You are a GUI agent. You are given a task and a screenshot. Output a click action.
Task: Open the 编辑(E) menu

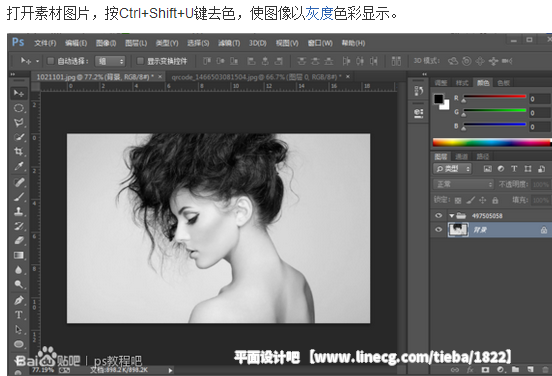coord(76,43)
